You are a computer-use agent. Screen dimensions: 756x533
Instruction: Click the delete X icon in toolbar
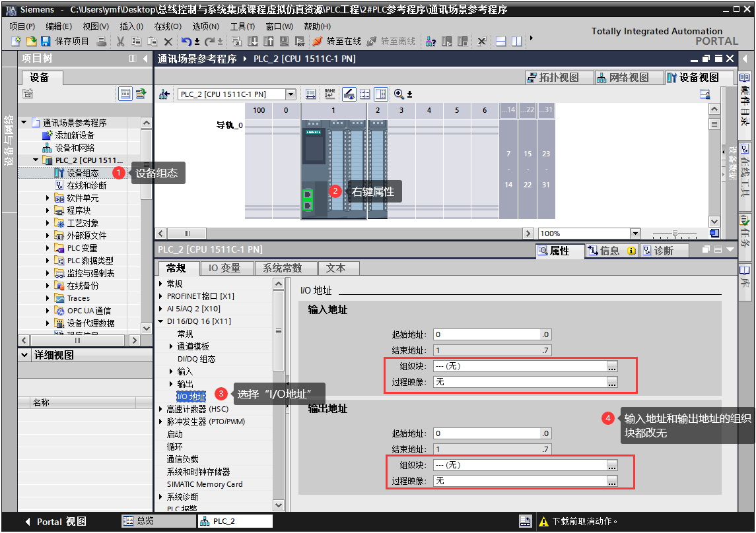click(168, 42)
